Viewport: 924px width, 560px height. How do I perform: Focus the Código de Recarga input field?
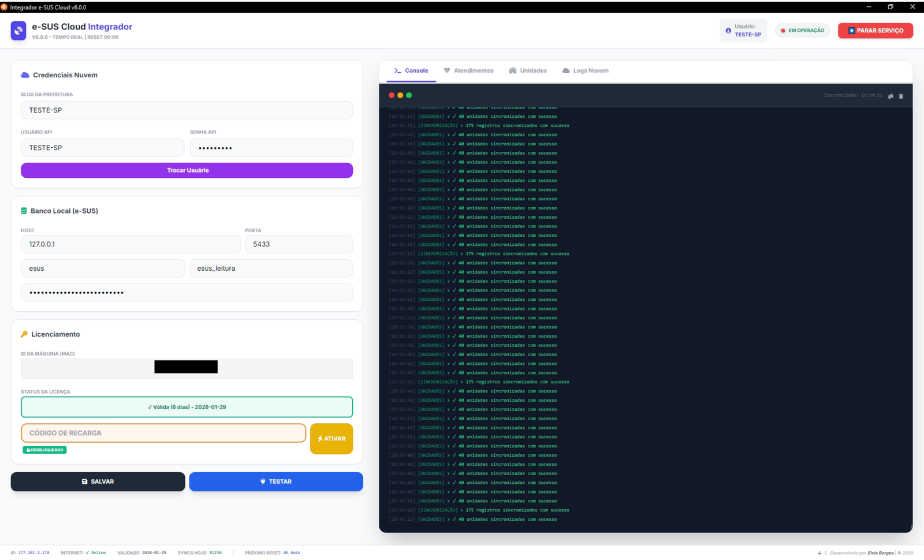point(163,433)
